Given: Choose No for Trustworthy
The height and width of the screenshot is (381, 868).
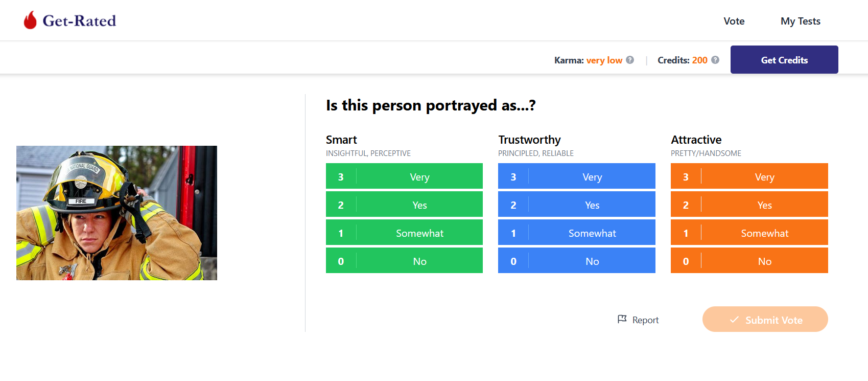Looking at the screenshot, I should click(x=576, y=261).
